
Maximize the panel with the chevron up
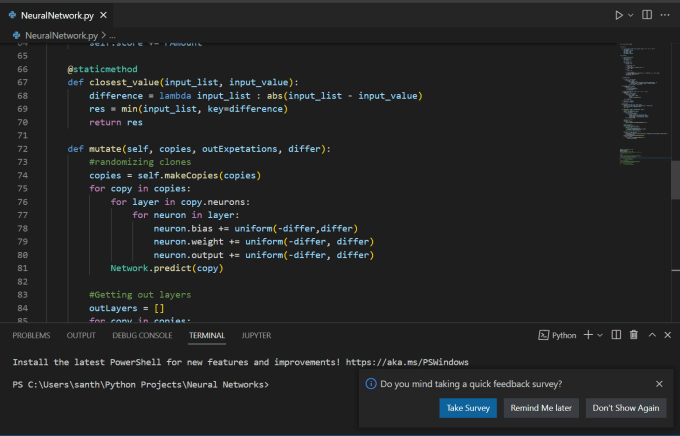[652, 334]
